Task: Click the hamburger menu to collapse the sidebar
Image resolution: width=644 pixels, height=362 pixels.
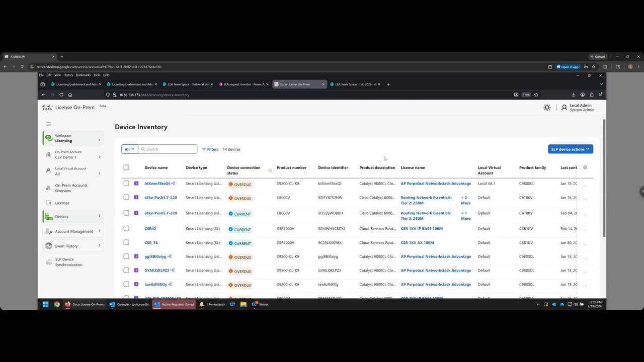Action: 49,124
